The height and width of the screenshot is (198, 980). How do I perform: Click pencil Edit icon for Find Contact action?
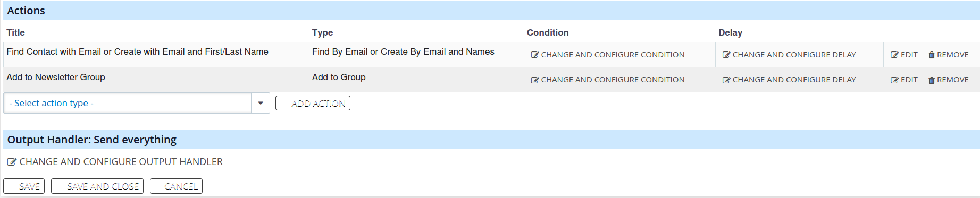coord(895,55)
